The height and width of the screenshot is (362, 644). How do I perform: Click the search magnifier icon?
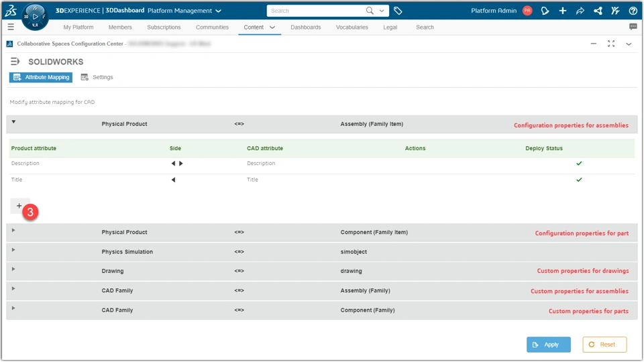[x=370, y=11]
